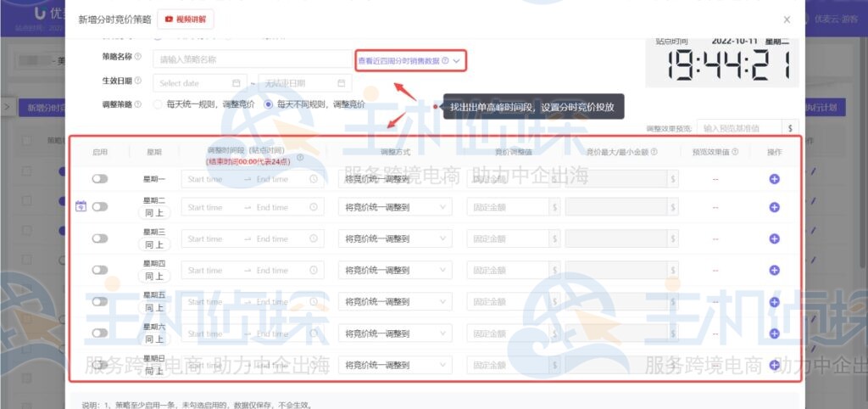868x409 pixels.
Task: Open 星期五 调整方式 dropdown 将竞价统一调整到
Action: pos(395,302)
